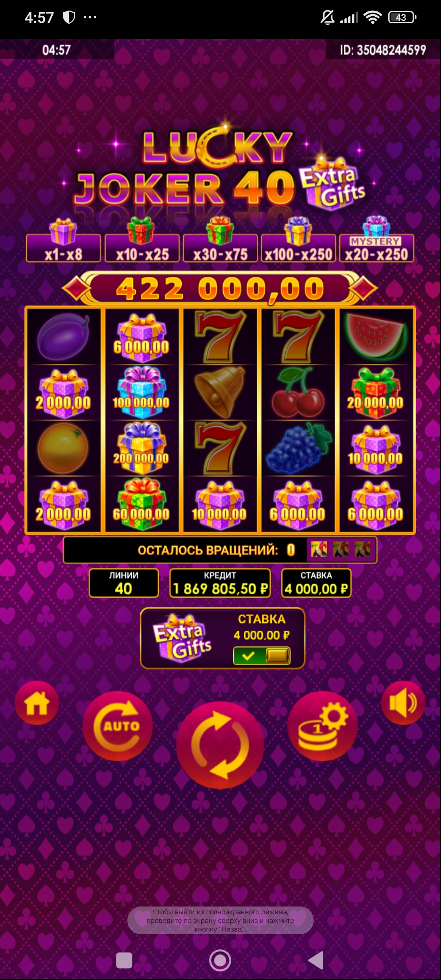Tap the 200 000,00 gift box symbol
This screenshot has height=980, width=441.
(142, 448)
